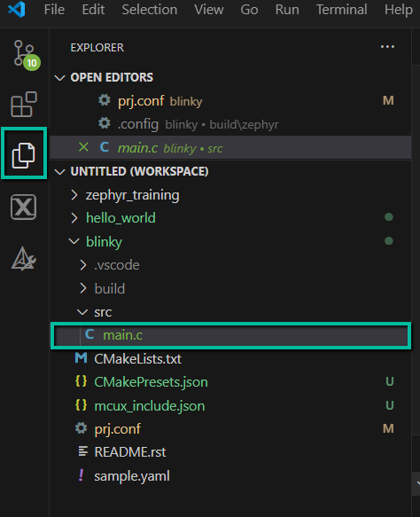Open the View menu
420x517 pixels.
click(209, 10)
